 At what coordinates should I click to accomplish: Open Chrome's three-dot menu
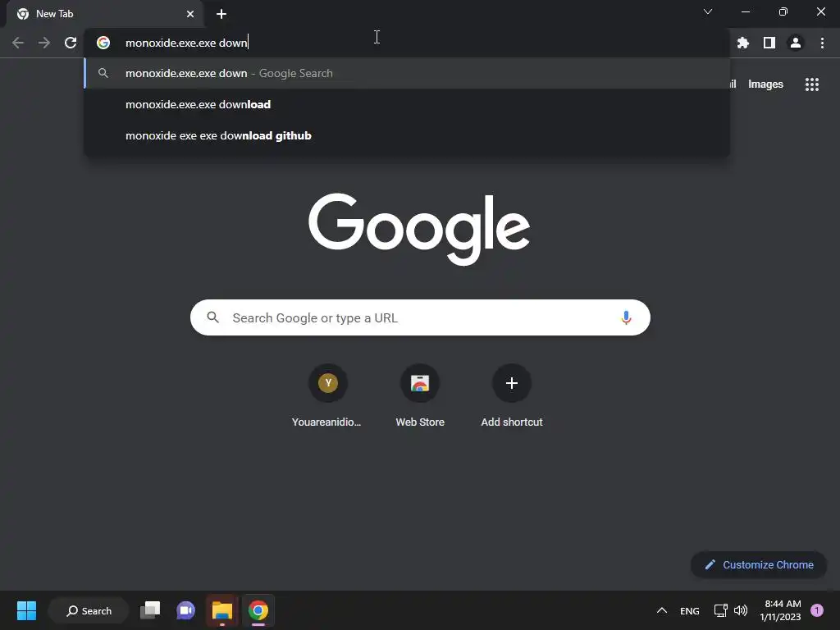tap(822, 43)
